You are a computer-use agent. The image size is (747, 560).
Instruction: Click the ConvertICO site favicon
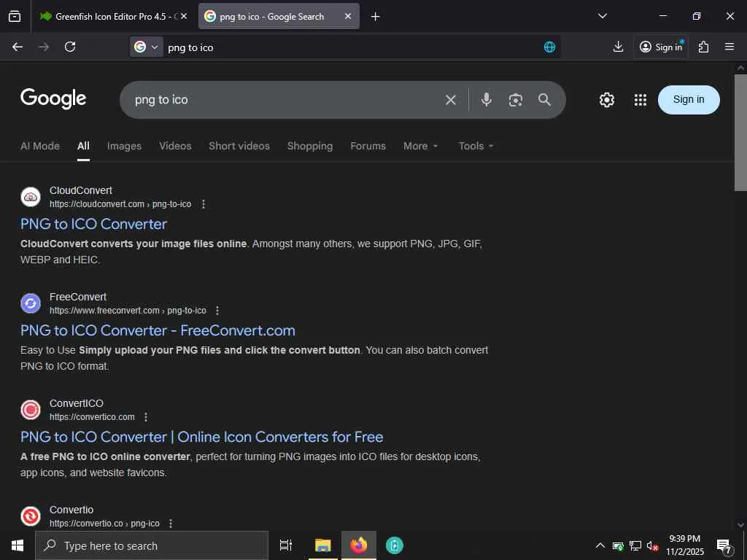pos(31,410)
